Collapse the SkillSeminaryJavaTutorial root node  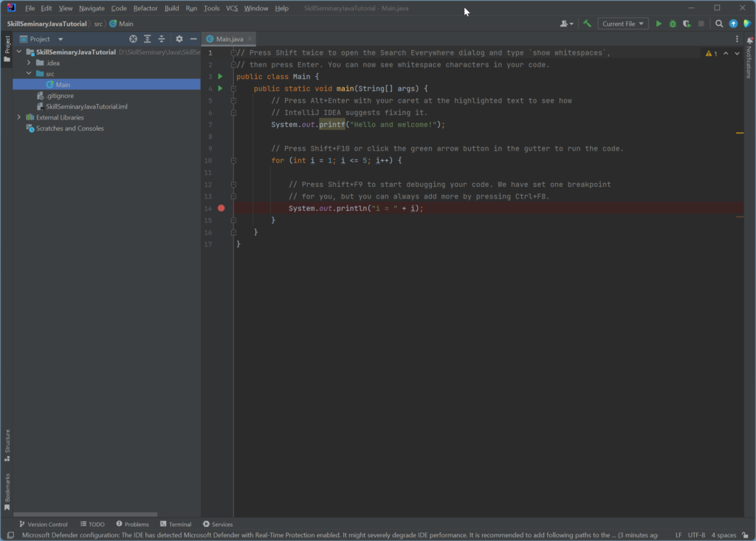19,52
